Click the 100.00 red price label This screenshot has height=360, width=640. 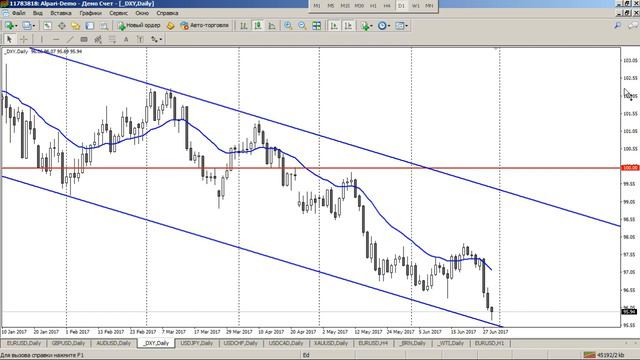[x=630, y=168]
